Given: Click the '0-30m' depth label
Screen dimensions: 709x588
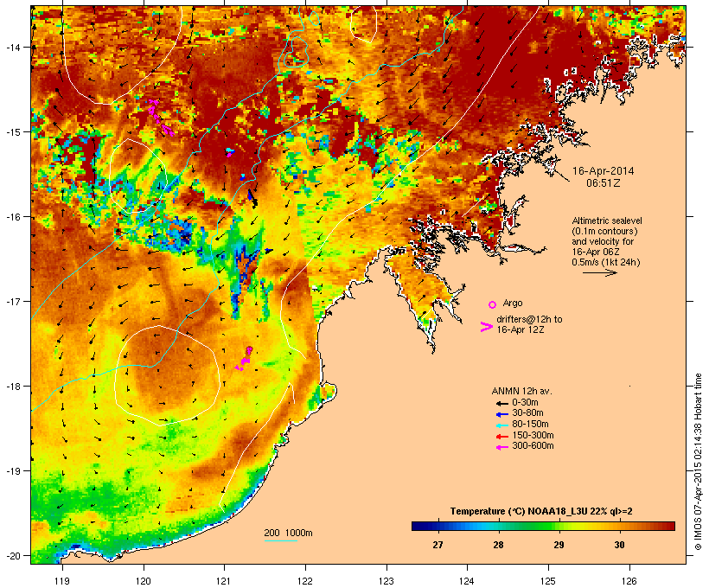Looking at the screenshot, I should point(525,403).
